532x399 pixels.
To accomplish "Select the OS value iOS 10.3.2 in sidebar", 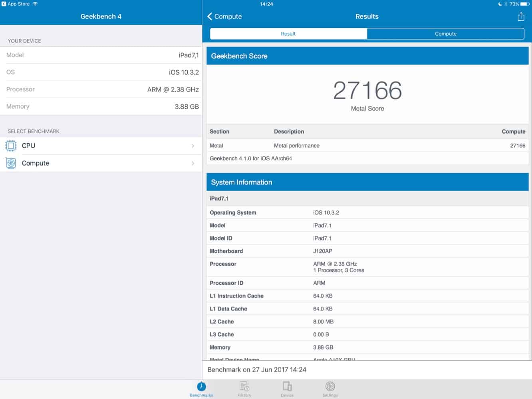I will point(184,72).
